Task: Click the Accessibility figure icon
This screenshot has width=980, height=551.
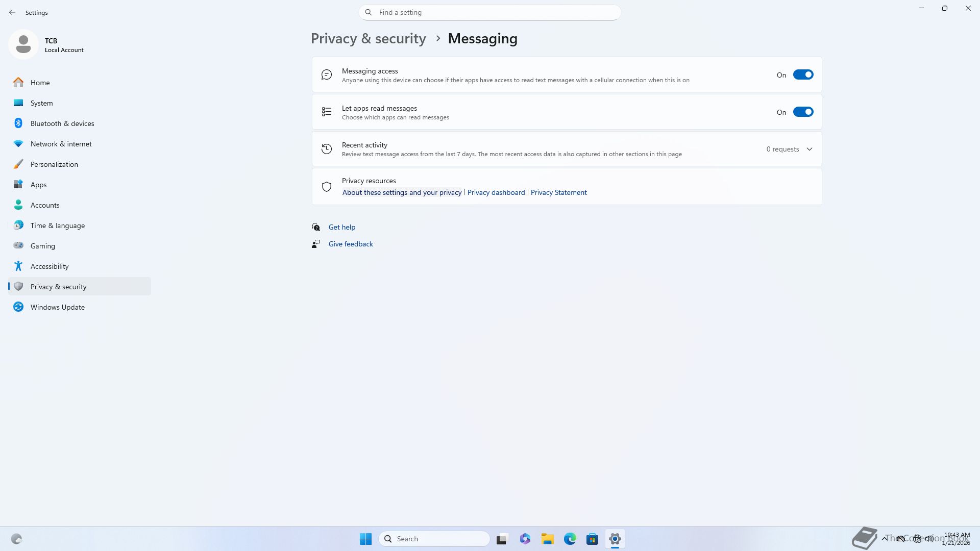Action: (x=18, y=266)
